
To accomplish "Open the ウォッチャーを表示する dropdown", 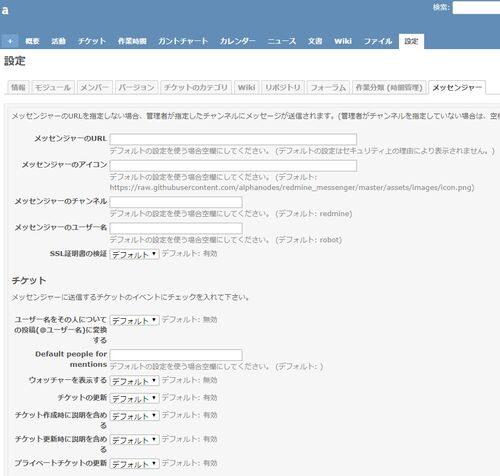I will click(134, 381).
